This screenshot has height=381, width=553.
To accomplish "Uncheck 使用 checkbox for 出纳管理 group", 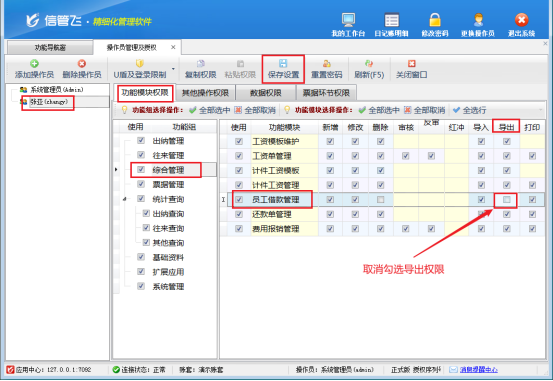I will pyautogui.click(x=141, y=140).
